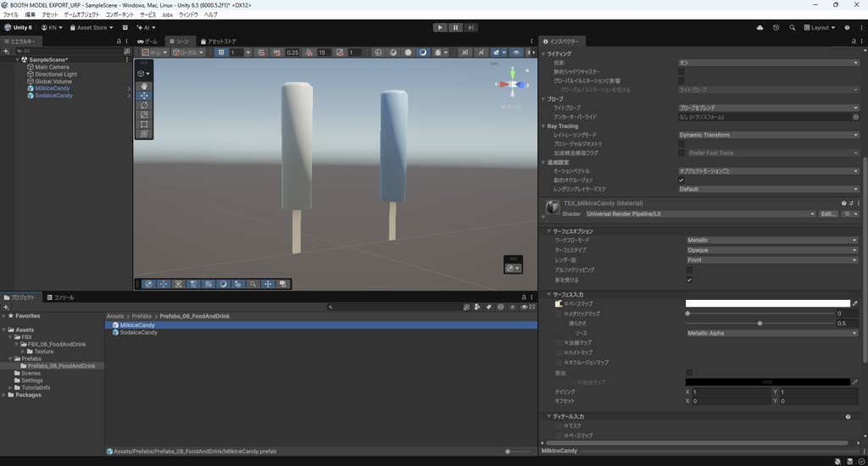Toggle hidden packages eye count 22
The width and height of the screenshot is (868, 466).
[x=528, y=307]
